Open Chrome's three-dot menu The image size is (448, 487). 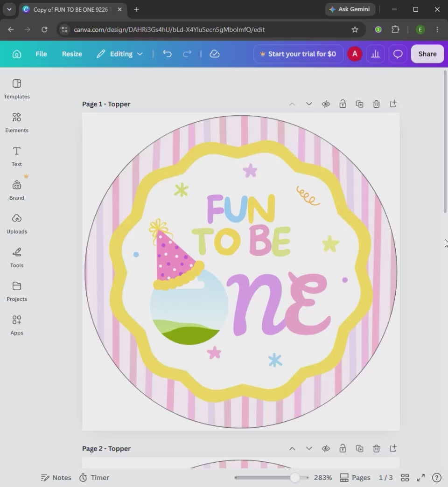tap(437, 29)
